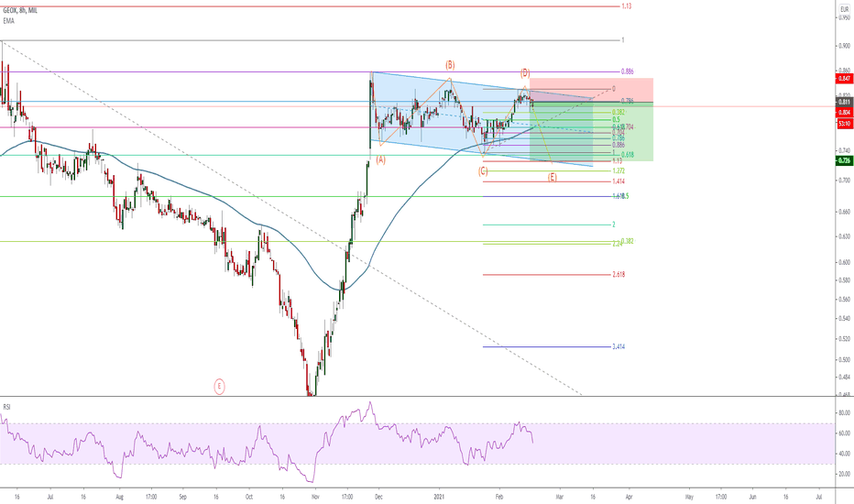Click the Nov date on time axis
Viewport: 854px width, 504px height.
[x=315, y=497]
